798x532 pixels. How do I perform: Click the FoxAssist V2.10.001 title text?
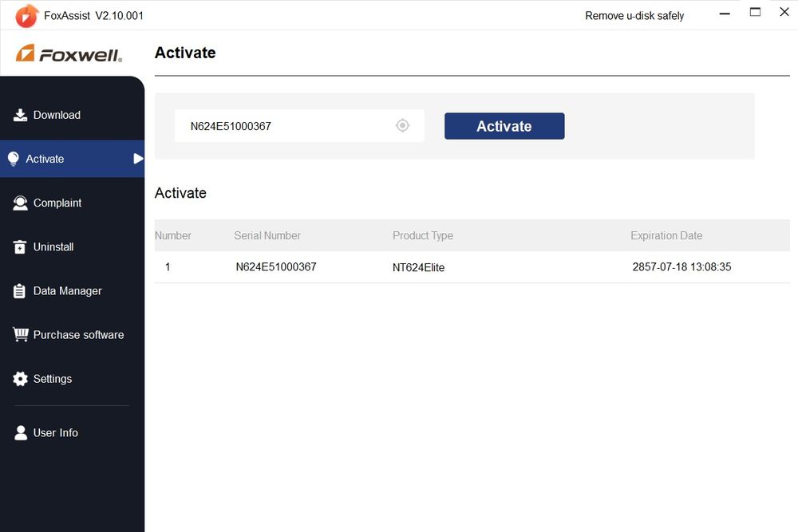[93, 16]
